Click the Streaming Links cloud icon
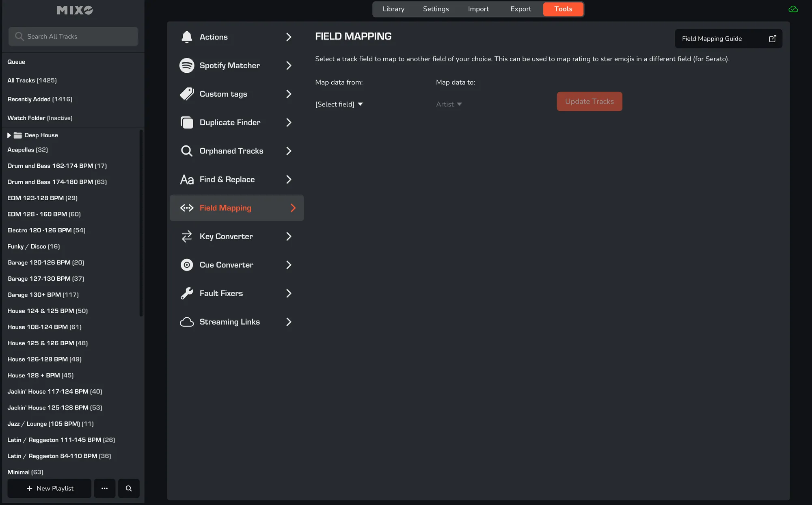 (187, 322)
